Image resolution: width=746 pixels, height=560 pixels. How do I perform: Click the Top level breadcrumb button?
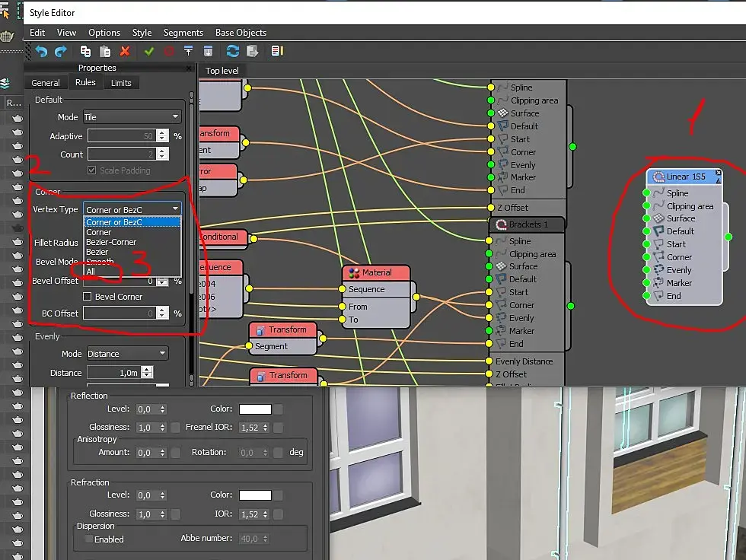click(222, 71)
